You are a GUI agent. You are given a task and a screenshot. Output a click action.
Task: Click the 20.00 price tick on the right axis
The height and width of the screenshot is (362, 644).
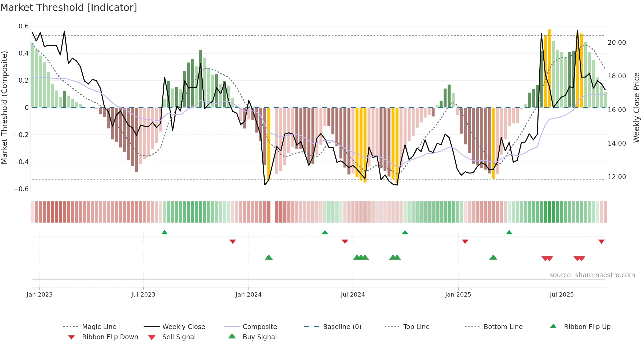pos(617,43)
